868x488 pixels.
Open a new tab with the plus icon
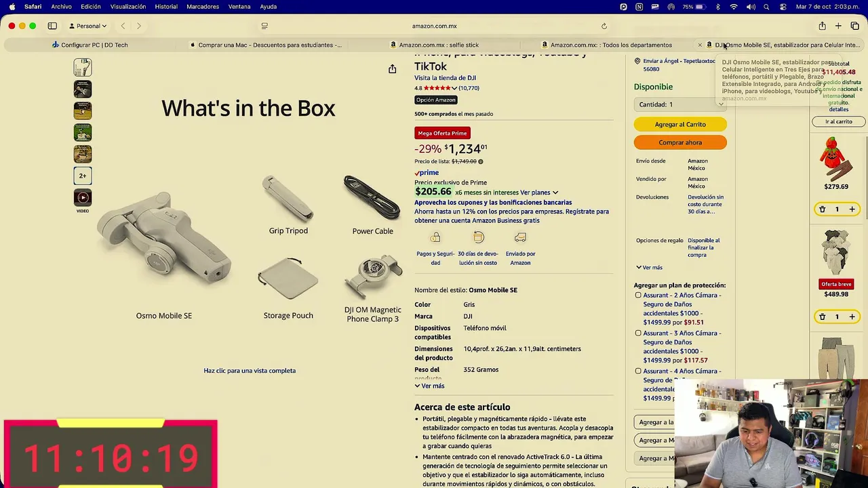tap(838, 26)
